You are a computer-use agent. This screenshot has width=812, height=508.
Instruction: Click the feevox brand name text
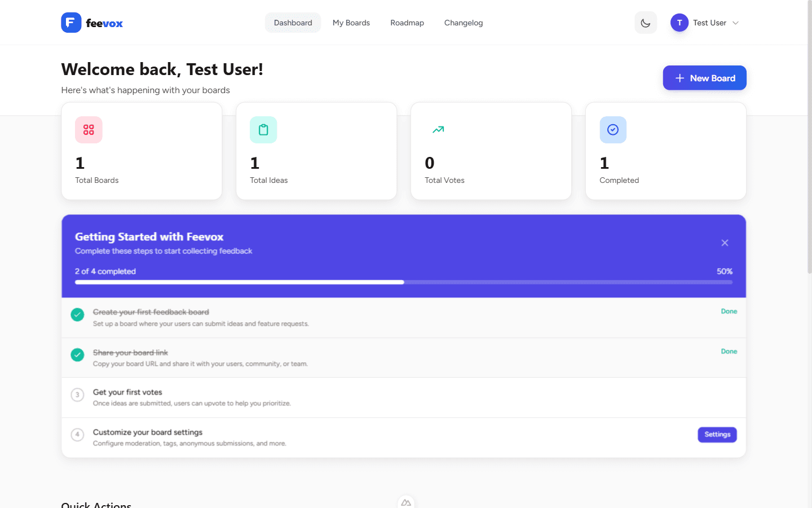pyautogui.click(x=104, y=23)
